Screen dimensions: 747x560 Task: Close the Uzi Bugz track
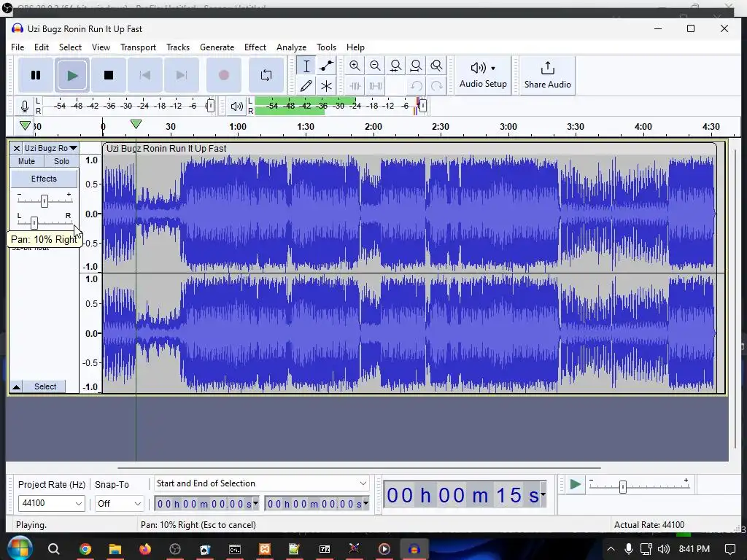(16, 148)
